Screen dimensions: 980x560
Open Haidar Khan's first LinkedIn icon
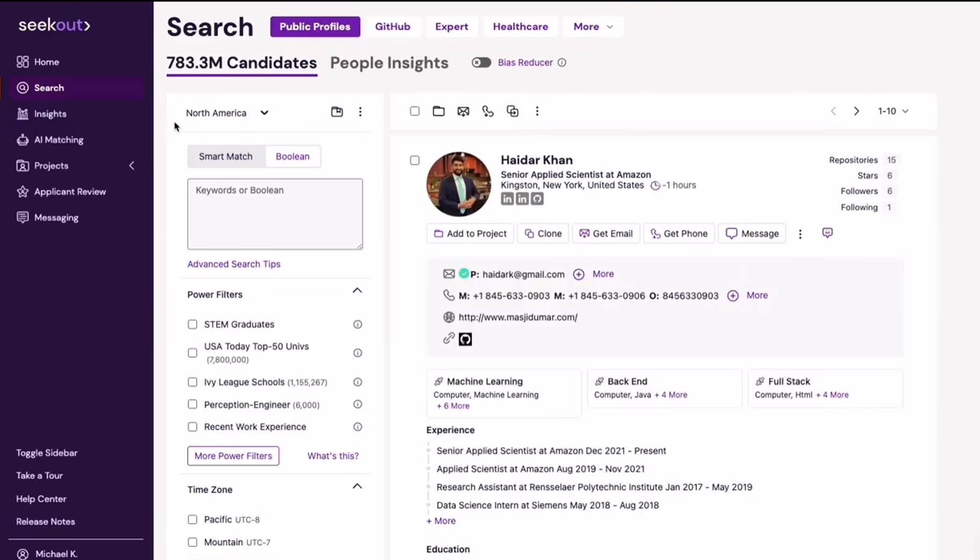point(507,199)
